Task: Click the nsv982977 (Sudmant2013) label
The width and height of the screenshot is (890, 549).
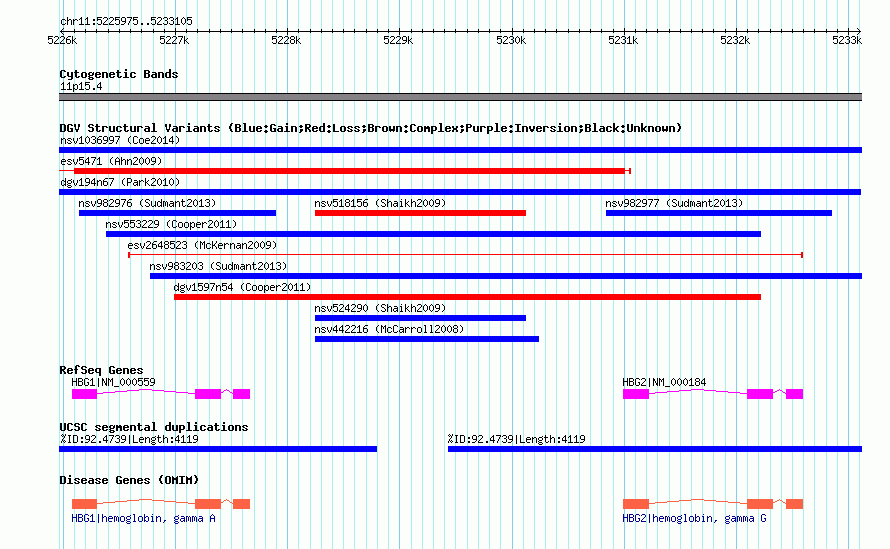Action: click(x=674, y=203)
